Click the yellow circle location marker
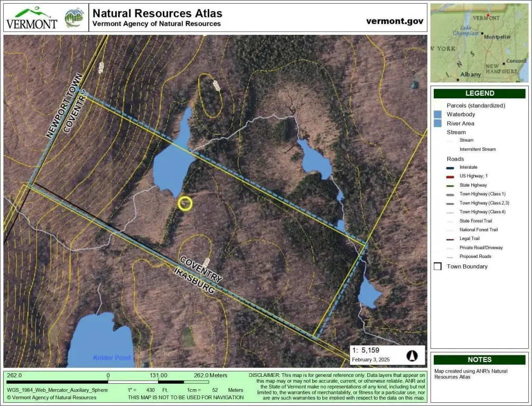Viewport: 532px width, 406px height. click(x=185, y=204)
